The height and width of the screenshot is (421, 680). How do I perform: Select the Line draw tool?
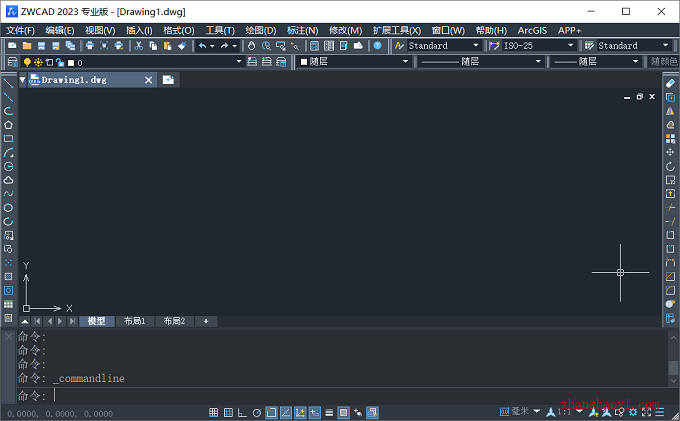coord(8,83)
